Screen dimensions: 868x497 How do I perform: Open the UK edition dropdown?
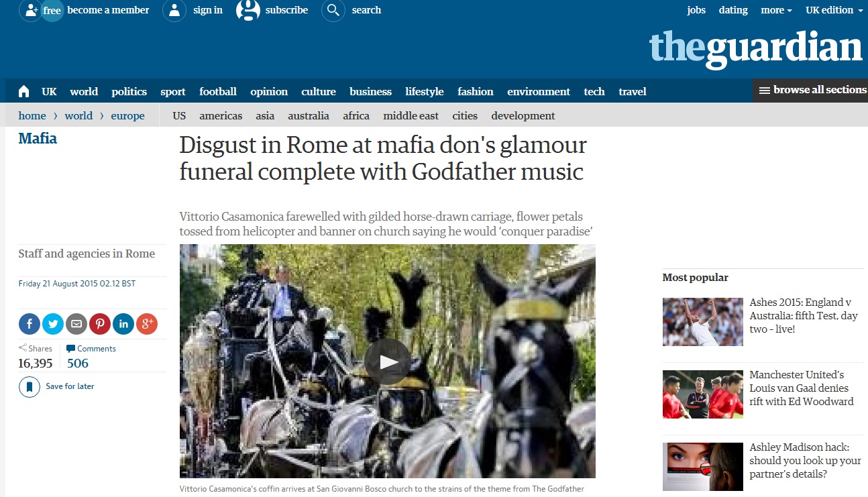(834, 10)
